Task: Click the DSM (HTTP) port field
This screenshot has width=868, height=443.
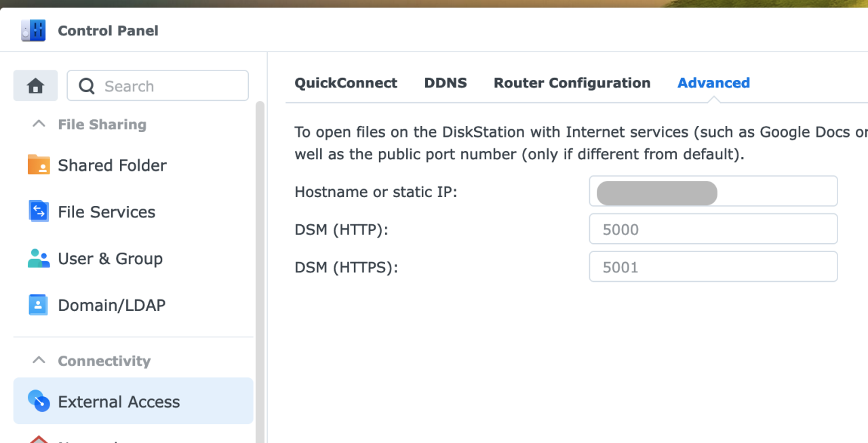Action: click(x=713, y=229)
